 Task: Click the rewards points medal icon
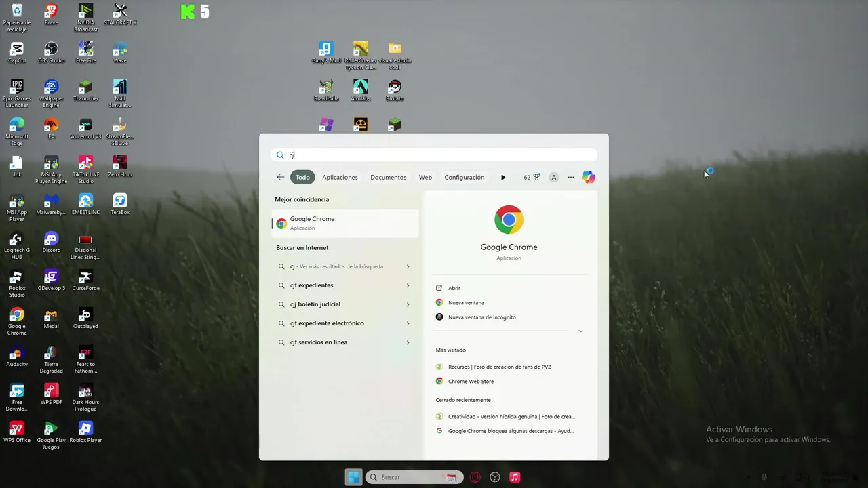(536, 177)
